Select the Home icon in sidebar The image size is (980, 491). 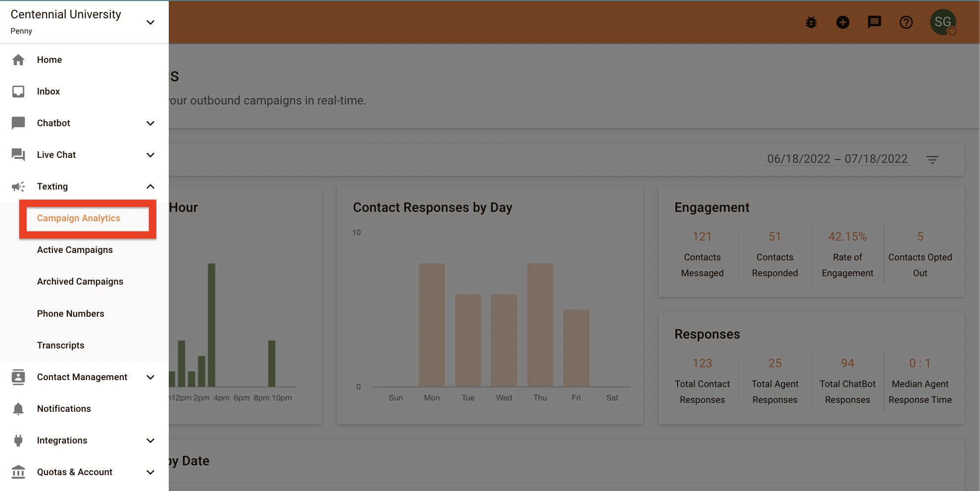[x=18, y=59]
